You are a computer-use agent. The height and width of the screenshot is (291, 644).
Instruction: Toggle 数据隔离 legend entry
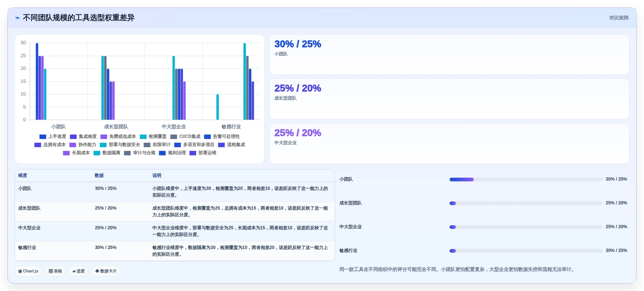tap(107, 153)
